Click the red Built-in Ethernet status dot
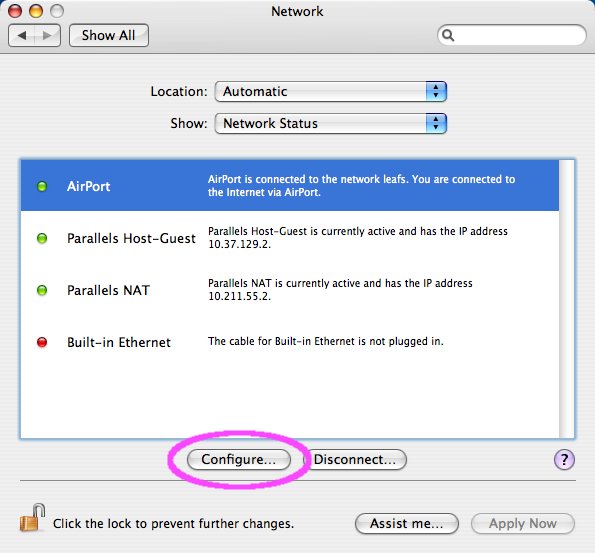Image resolution: width=595 pixels, height=553 pixels. pyautogui.click(x=42, y=342)
